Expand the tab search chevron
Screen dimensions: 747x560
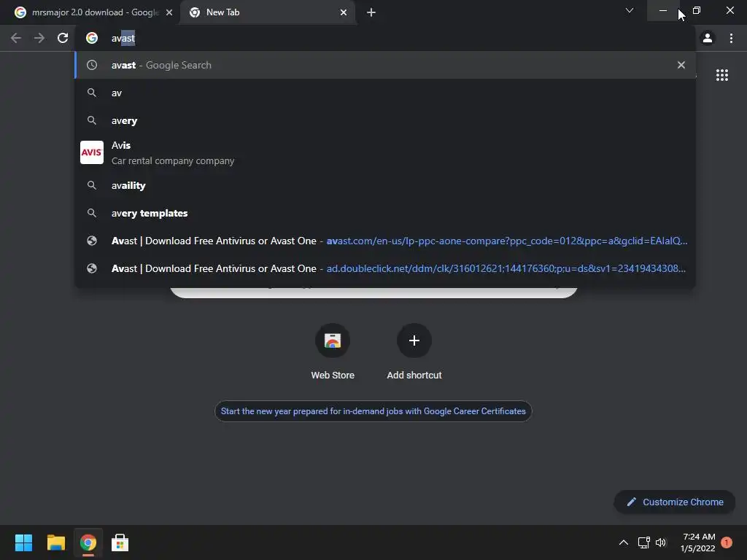pos(630,10)
